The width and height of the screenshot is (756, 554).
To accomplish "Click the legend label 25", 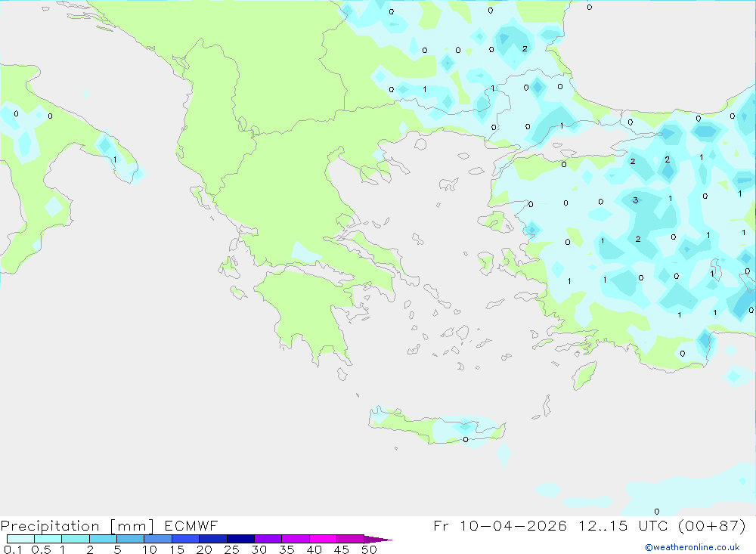I will [232, 549].
